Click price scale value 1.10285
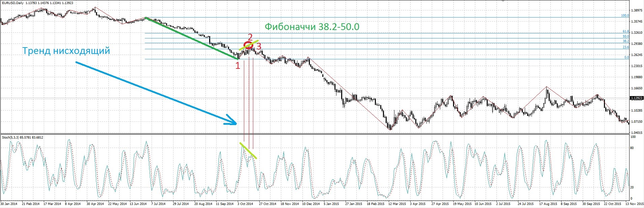 637,111
